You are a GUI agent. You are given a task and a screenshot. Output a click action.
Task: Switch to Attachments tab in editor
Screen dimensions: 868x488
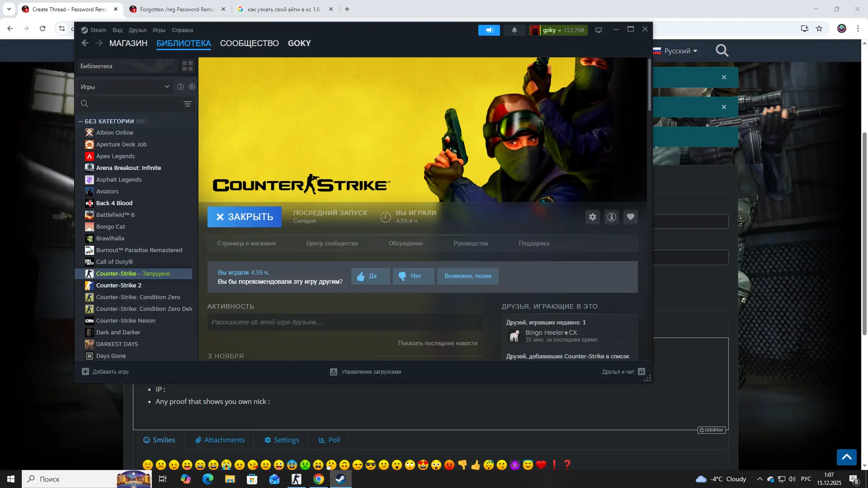coord(220,440)
